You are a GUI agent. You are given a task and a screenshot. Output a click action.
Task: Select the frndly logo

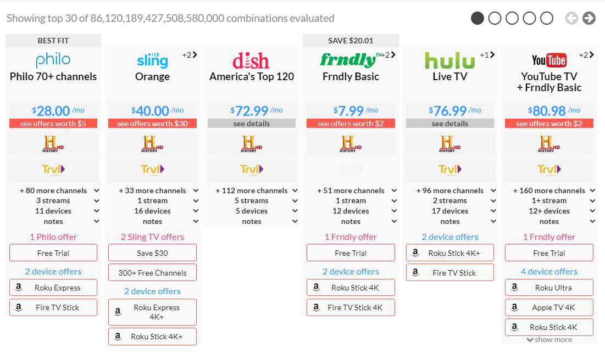coord(347,59)
